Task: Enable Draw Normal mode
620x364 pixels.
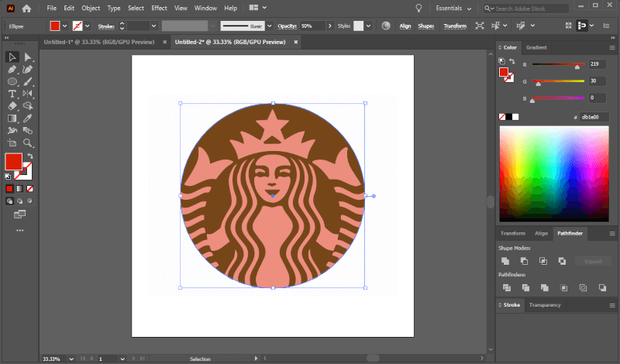Action: tap(9, 201)
